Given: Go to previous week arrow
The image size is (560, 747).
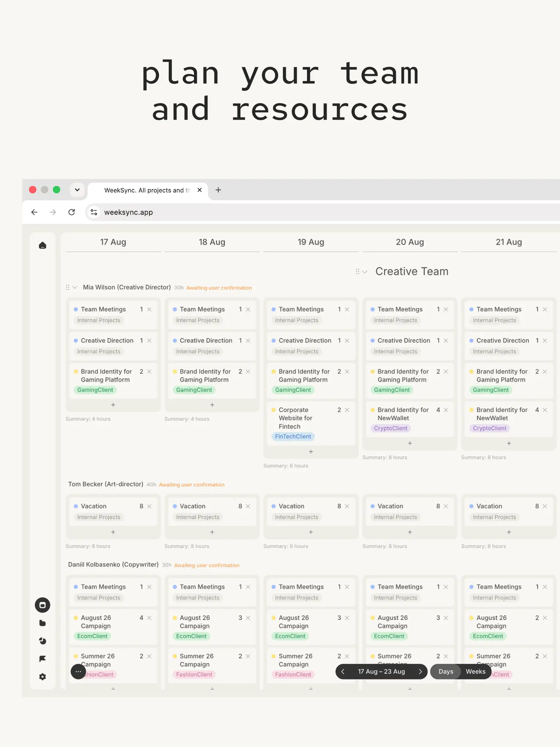Looking at the screenshot, I should click(x=343, y=671).
